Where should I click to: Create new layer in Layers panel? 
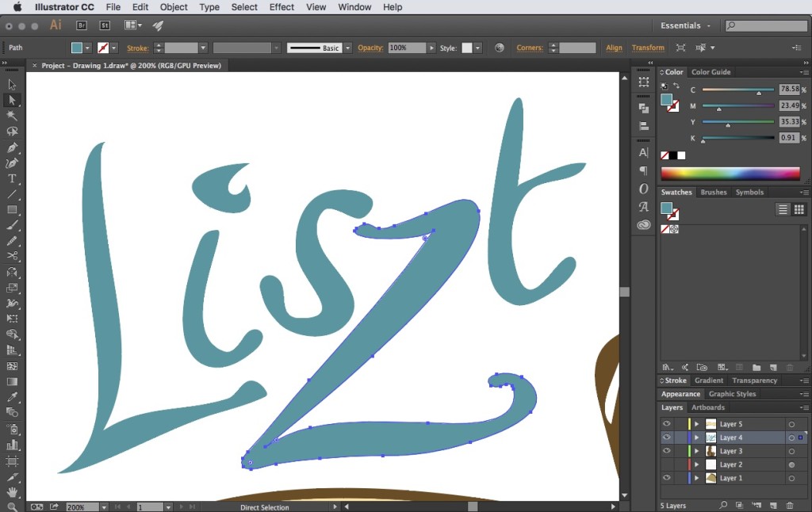(x=773, y=506)
